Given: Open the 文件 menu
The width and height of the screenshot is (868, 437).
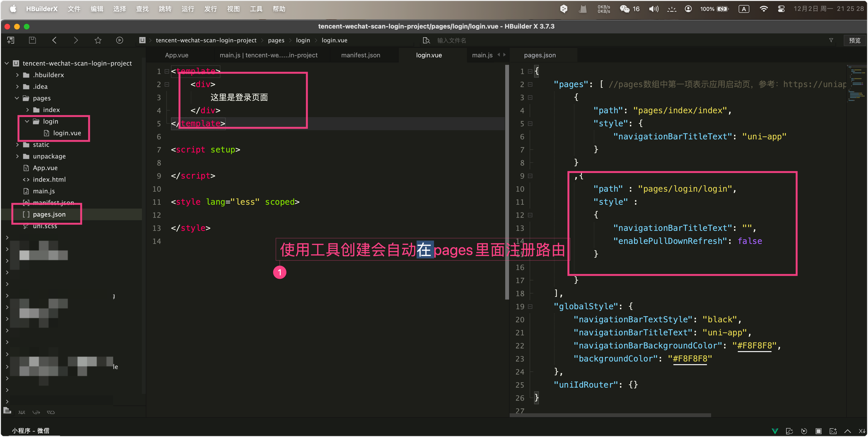Looking at the screenshot, I should click(x=74, y=9).
